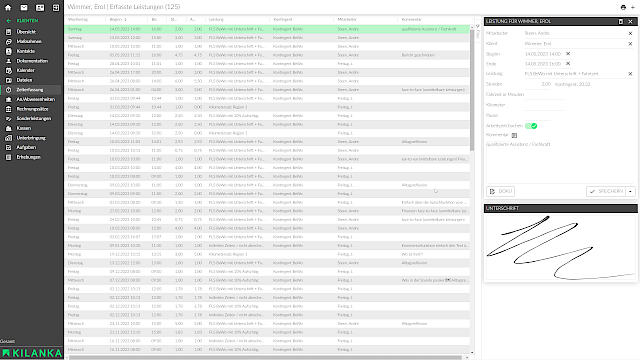
Task: Click comment 'Bericht geschrieben' cell
Action: tap(418, 55)
